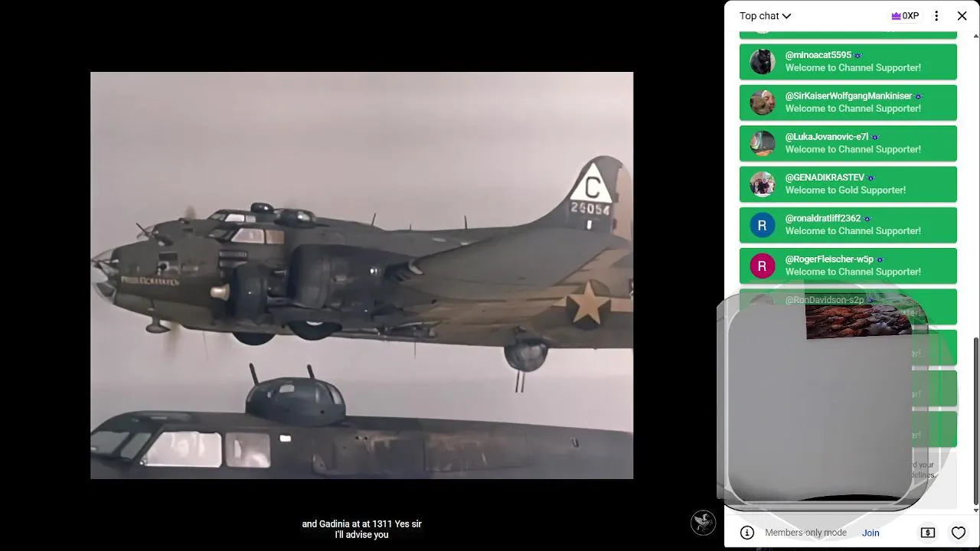Click the info icon beside Members only mode
Viewport: 980px width, 551px height.
[747, 533]
